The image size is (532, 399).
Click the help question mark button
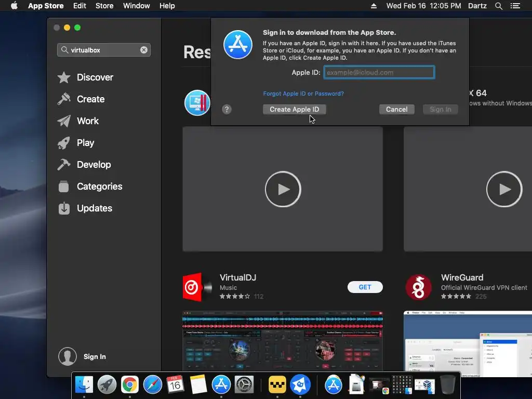227,109
